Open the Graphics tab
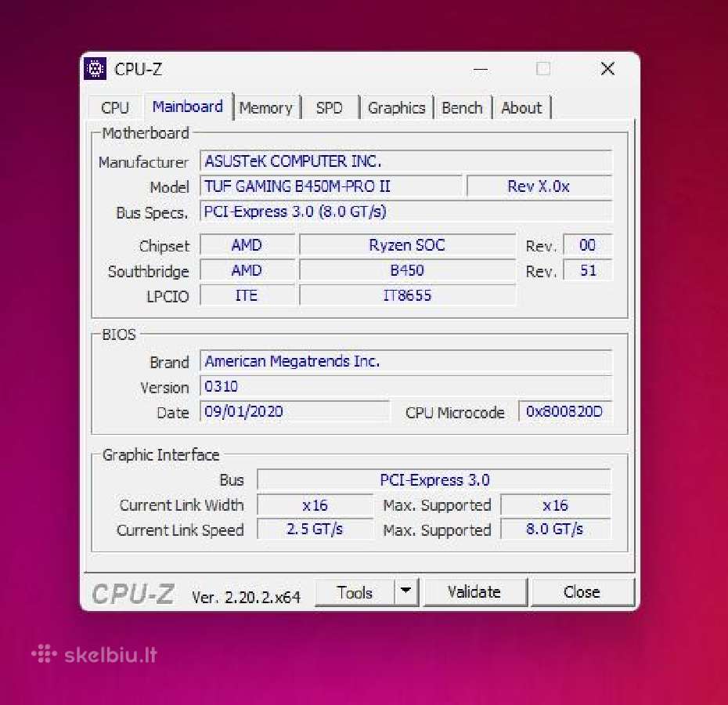 pyautogui.click(x=397, y=108)
